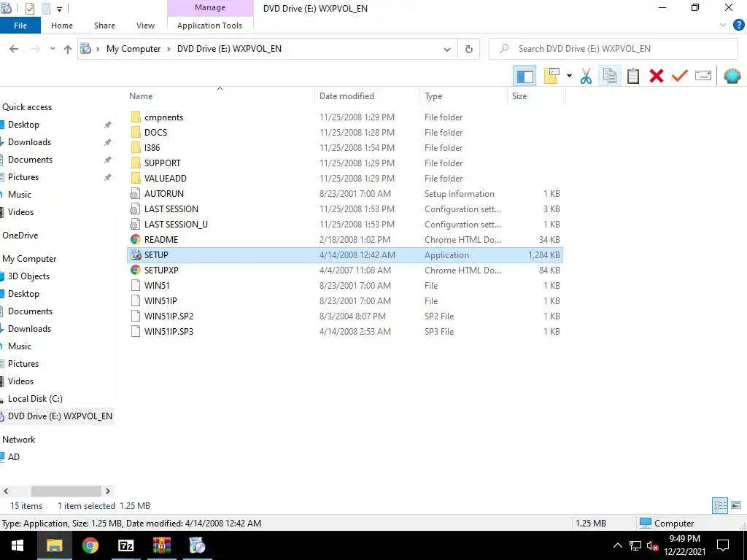Open OneDrive in navigation pane
747x560 pixels.
pos(20,236)
